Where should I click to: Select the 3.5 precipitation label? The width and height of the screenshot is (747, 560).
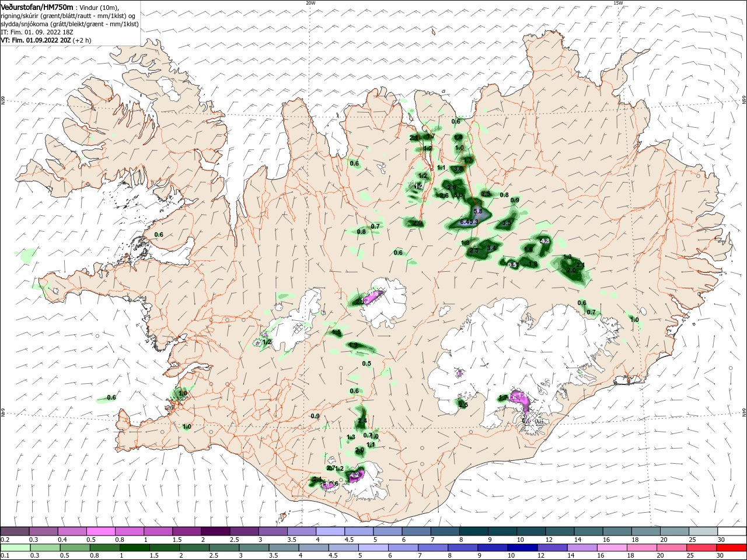point(507,223)
